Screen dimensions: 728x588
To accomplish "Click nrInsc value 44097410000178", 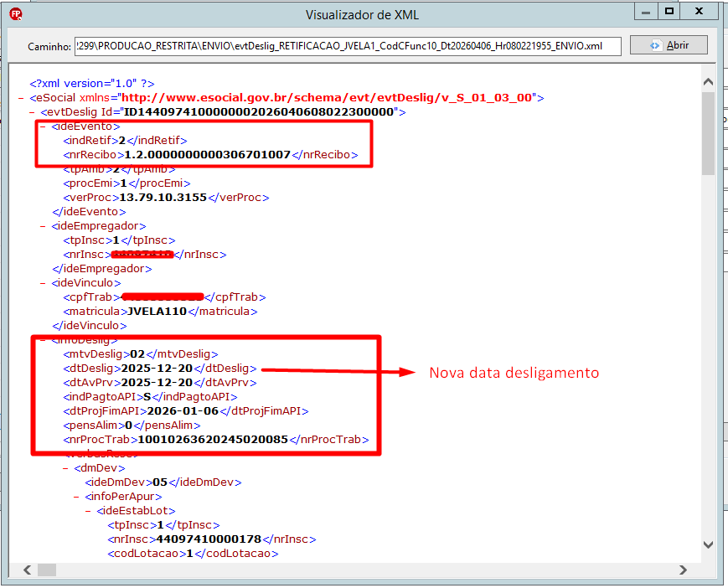I will pos(209,539).
